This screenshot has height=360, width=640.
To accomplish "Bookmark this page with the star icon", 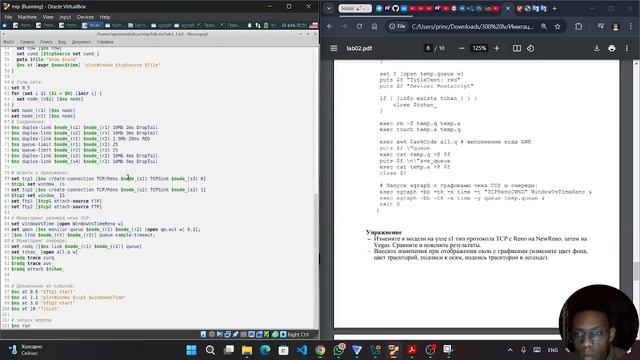I will point(558,26).
